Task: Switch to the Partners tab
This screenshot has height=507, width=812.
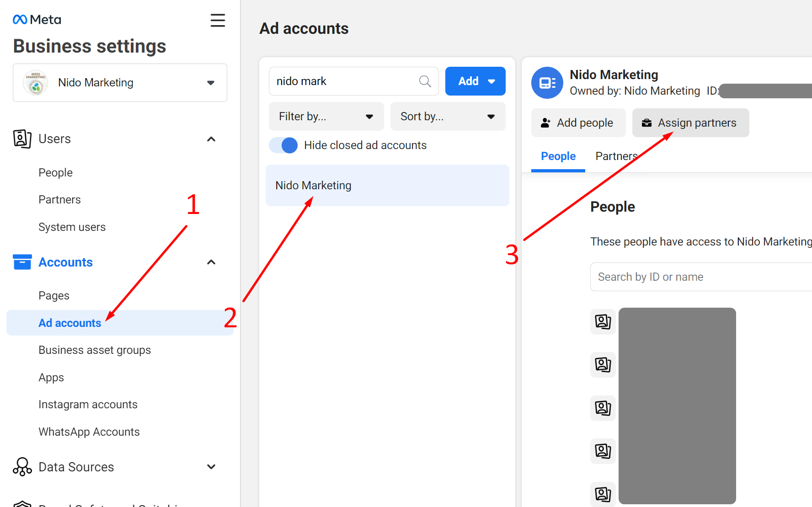Action: point(616,156)
